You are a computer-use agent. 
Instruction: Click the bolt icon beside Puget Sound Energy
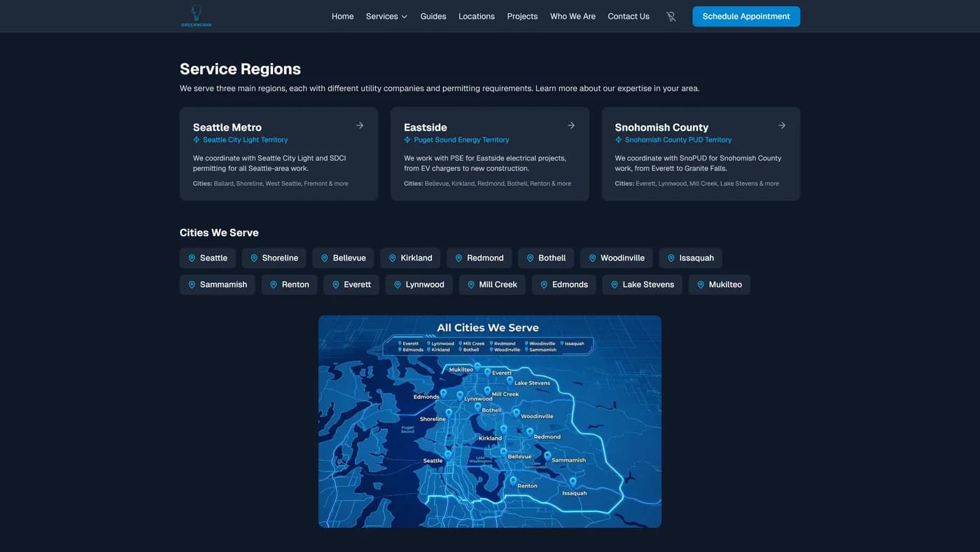[x=407, y=140]
